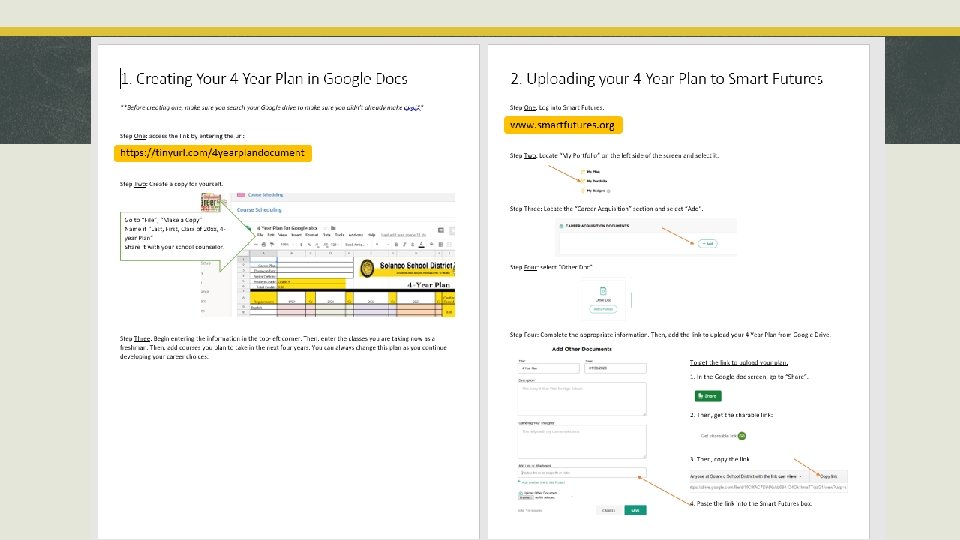Select the My Portfolio item in side list
The height and width of the screenshot is (540, 960).
596,181
